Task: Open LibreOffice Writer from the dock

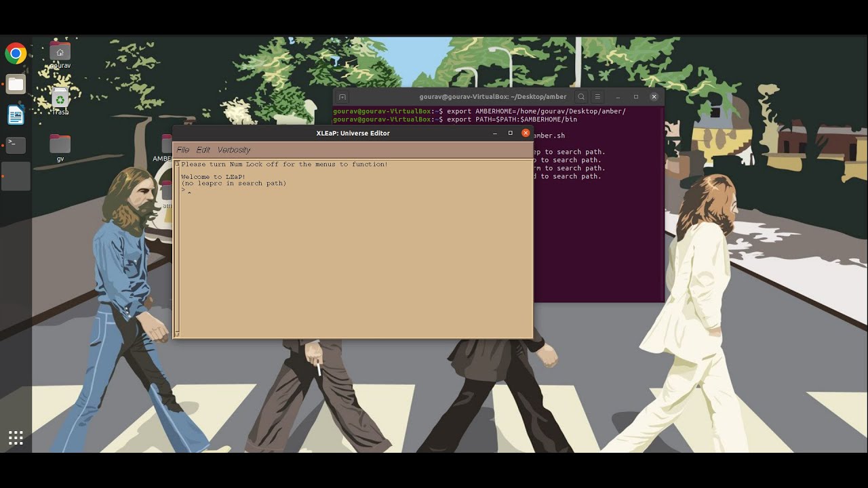Action: coord(16,115)
